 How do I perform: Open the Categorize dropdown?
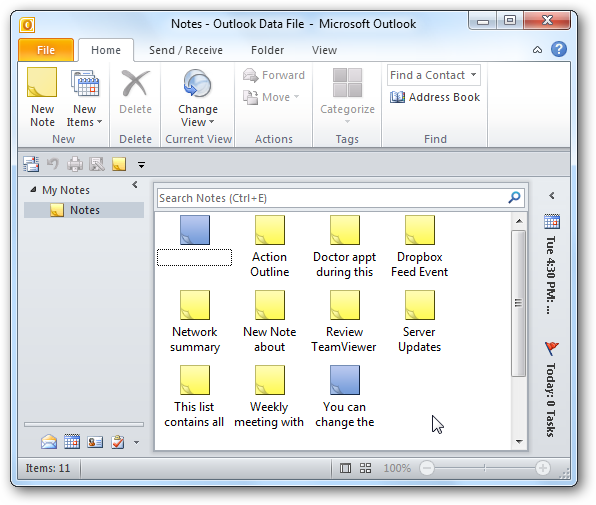click(347, 96)
